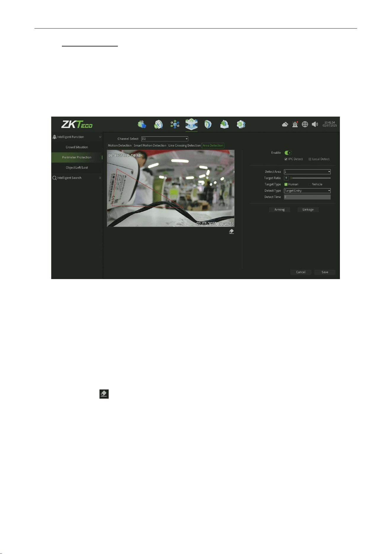Click the Arming button
Image resolution: width=392 pixels, height=554 pixels.
[279, 210]
